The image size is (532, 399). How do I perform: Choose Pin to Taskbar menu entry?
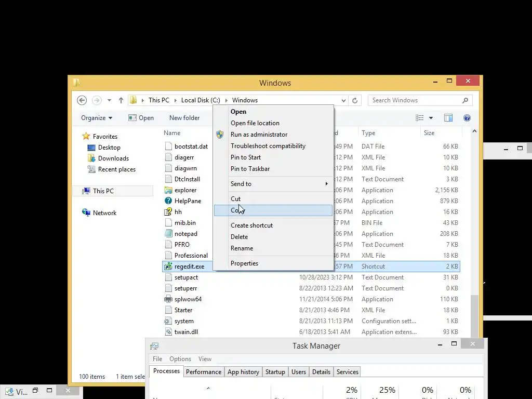[273, 169]
